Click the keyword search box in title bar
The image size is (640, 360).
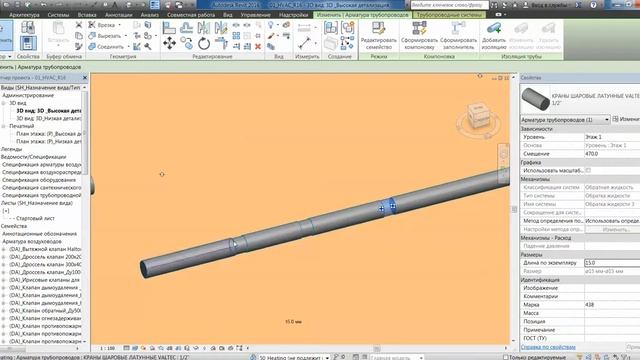click(449, 5)
